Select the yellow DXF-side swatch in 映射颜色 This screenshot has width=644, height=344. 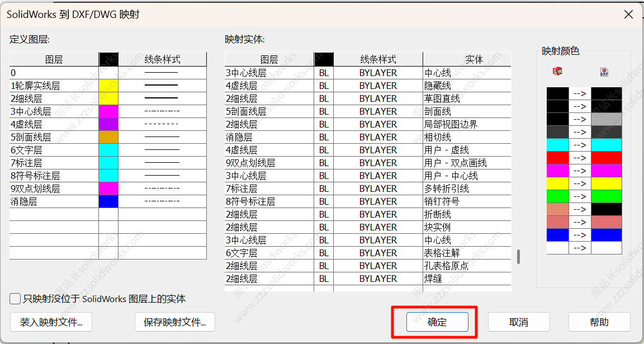606,183
